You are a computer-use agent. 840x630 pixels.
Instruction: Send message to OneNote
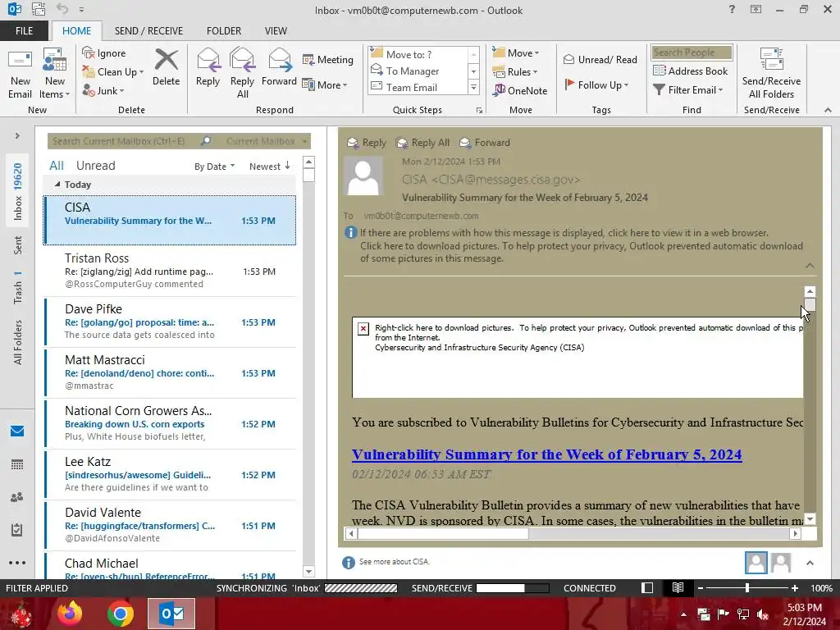519,90
